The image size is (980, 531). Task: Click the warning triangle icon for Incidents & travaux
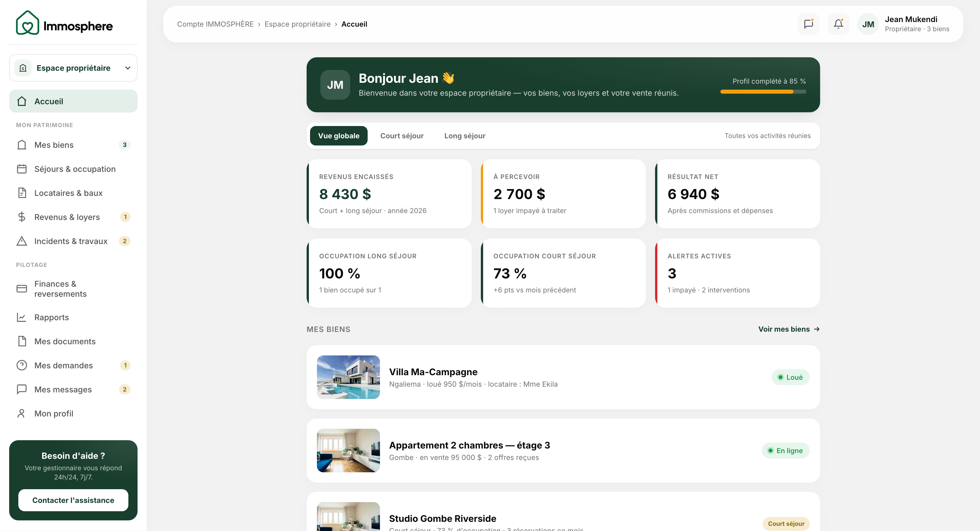[x=22, y=241]
